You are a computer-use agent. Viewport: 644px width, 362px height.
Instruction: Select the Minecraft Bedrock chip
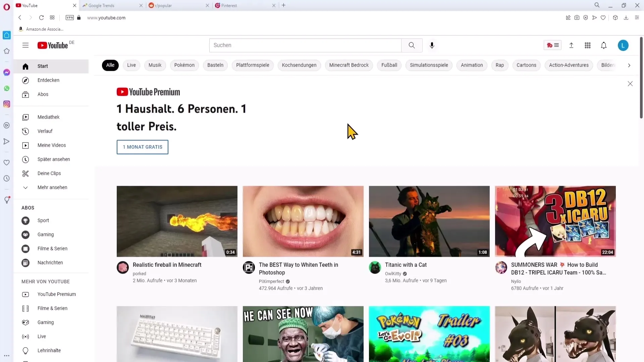pos(349,65)
